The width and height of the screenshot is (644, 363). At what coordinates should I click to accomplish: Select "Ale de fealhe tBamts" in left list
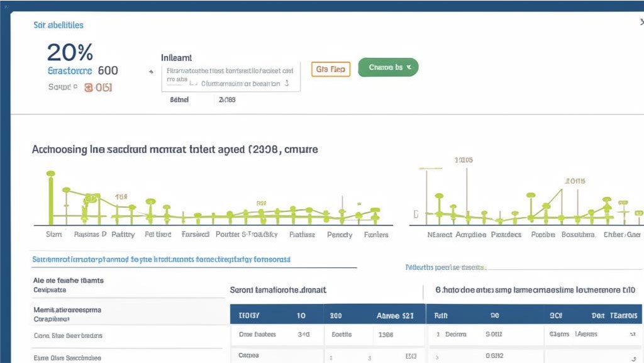coord(68,281)
